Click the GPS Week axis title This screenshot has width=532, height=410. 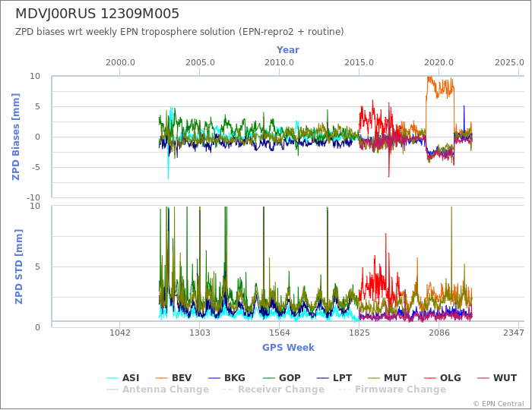point(288,347)
